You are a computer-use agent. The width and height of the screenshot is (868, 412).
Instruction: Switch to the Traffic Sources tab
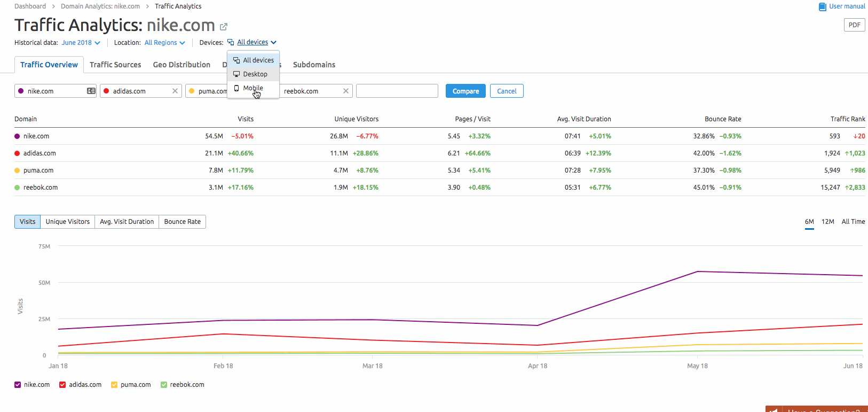[x=115, y=65]
